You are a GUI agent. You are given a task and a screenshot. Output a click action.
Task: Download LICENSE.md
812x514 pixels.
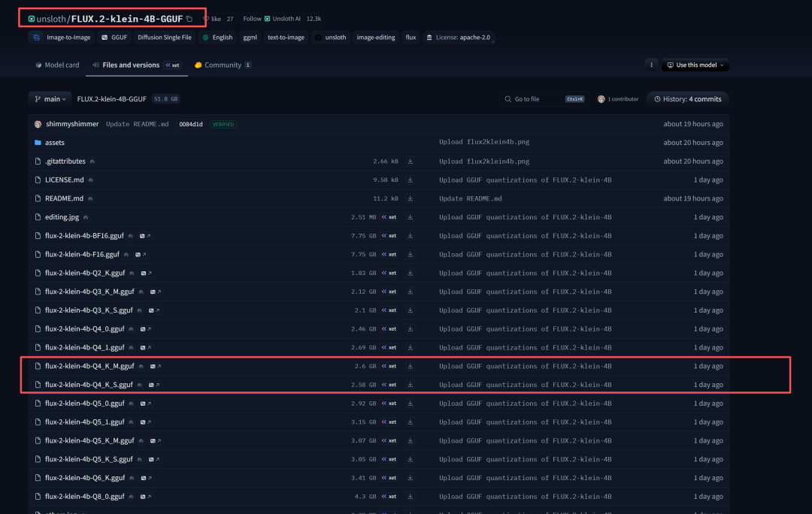tap(411, 180)
